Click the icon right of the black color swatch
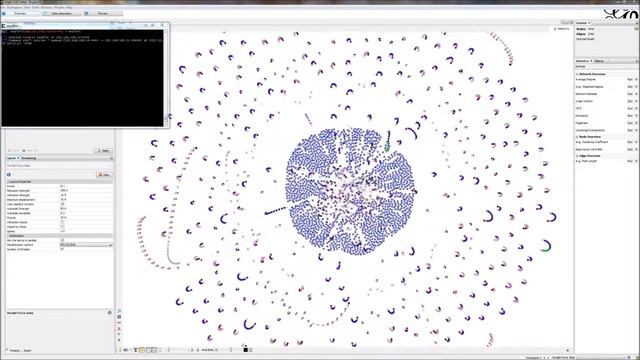The height and width of the screenshot is (360, 640). tap(251, 350)
